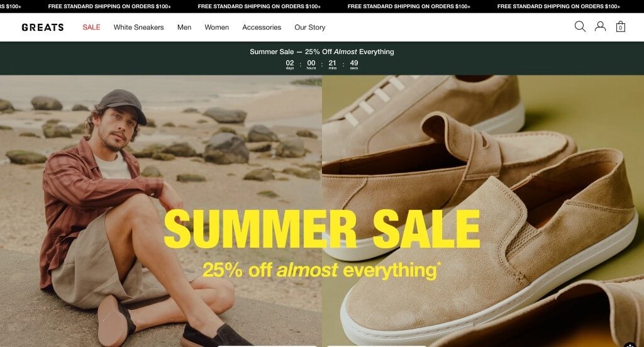Open the shopping bag cart icon
The width and height of the screenshot is (644, 347).
621,26
